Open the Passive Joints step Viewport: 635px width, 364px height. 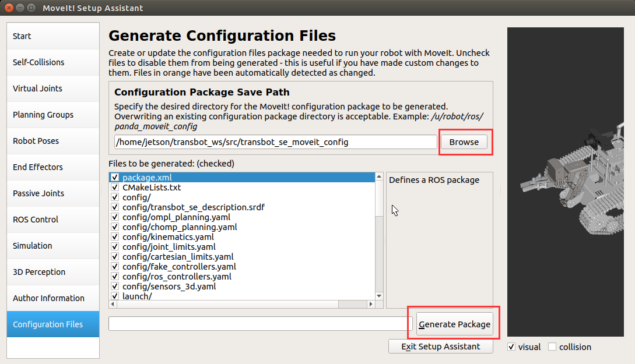tap(53, 193)
